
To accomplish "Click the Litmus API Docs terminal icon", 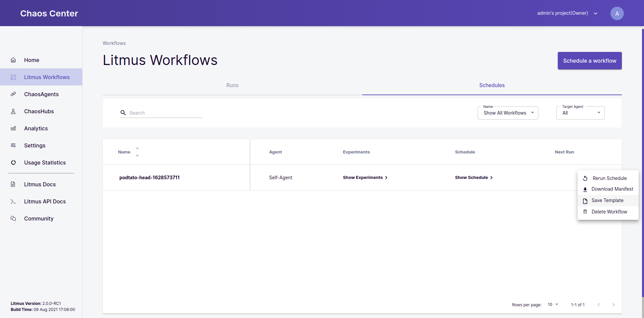I will tap(13, 201).
